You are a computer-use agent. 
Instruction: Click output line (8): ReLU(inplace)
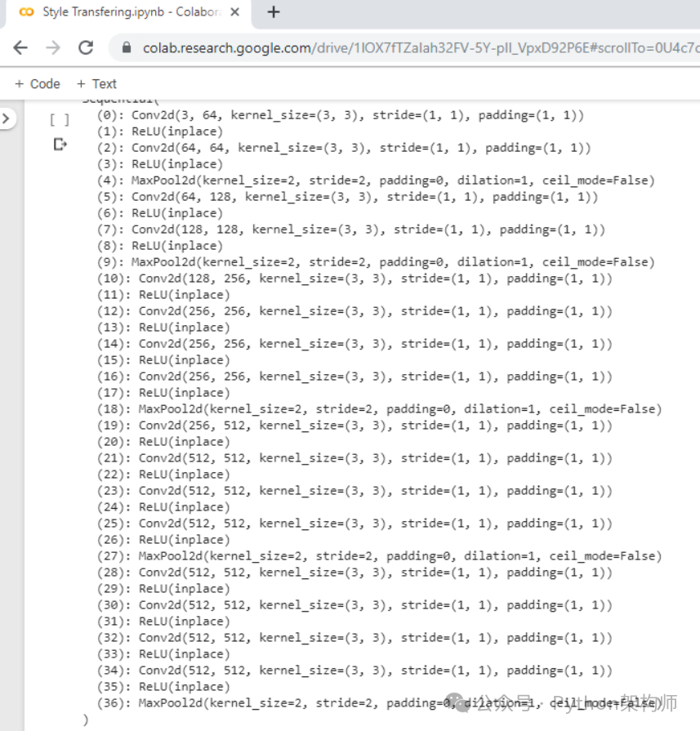(x=160, y=246)
